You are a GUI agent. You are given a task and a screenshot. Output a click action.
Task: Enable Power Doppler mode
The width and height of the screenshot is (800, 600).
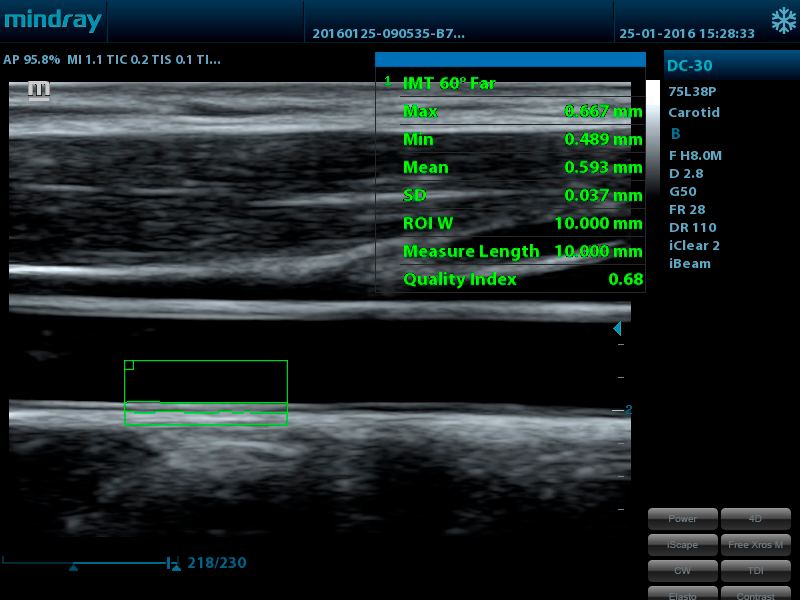click(x=683, y=519)
